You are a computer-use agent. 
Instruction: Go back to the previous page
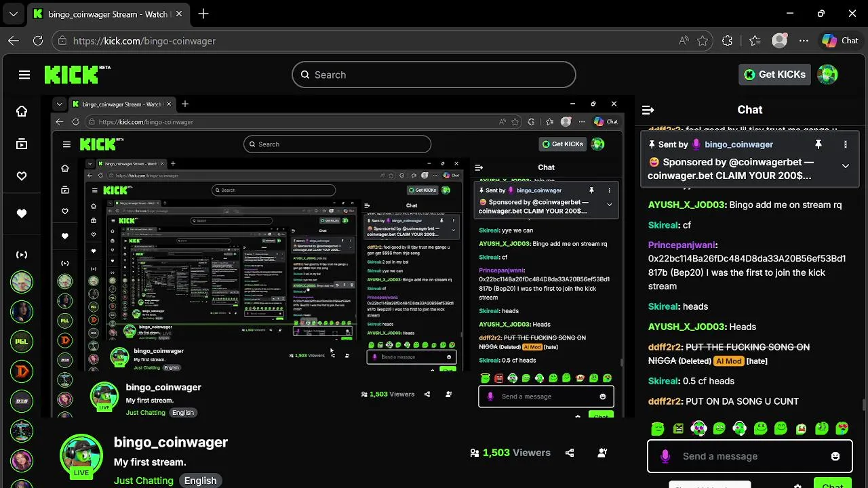pyautogui.click(x=14, y=41)
